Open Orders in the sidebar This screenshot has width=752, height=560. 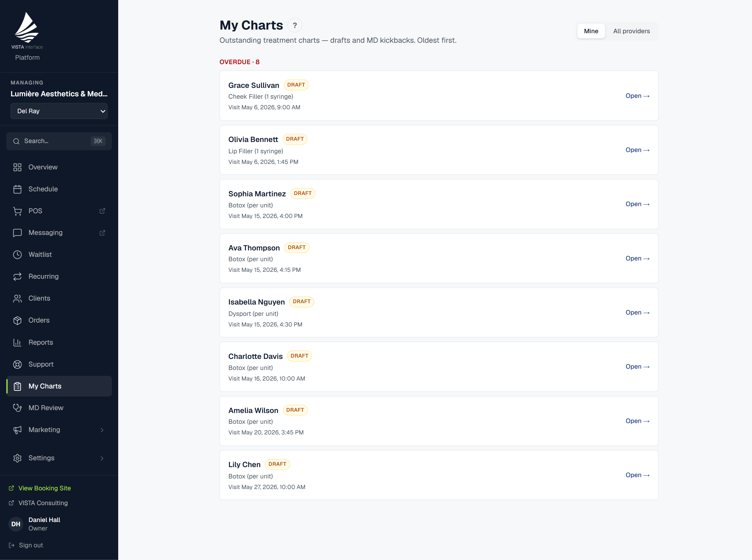59,320
